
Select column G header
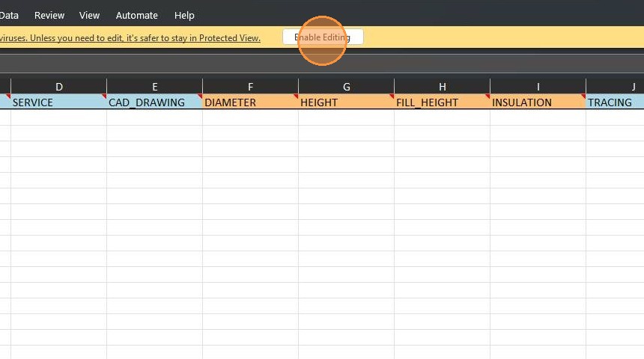click(x=346, y=87)
